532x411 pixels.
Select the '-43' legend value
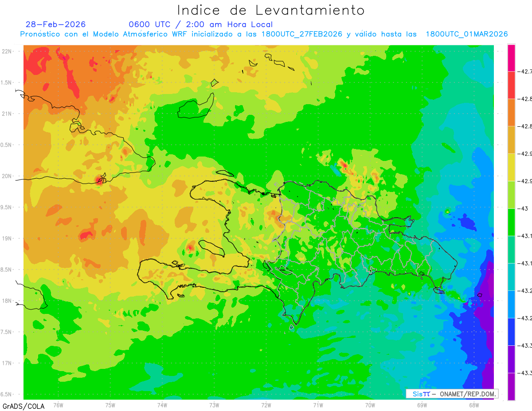click(523, 208)
